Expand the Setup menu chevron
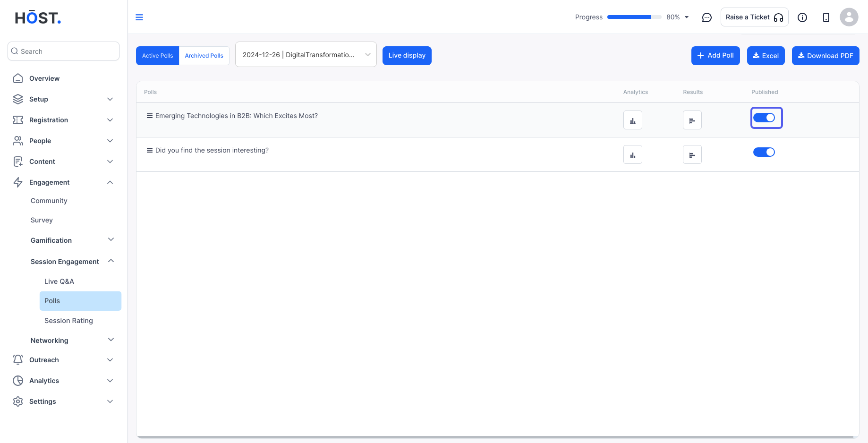 pyautogui.click(x=110, y=99)
